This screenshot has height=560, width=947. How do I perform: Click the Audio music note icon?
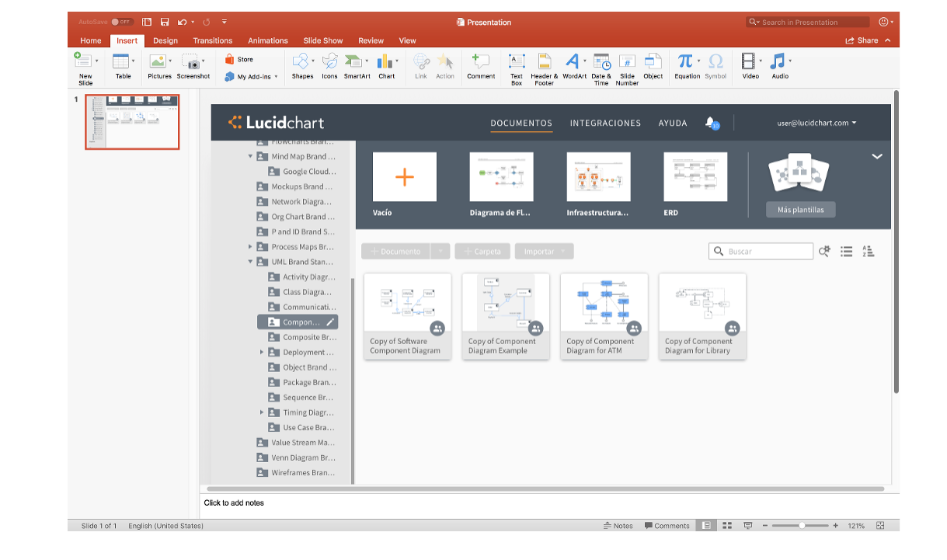[778, 61]
